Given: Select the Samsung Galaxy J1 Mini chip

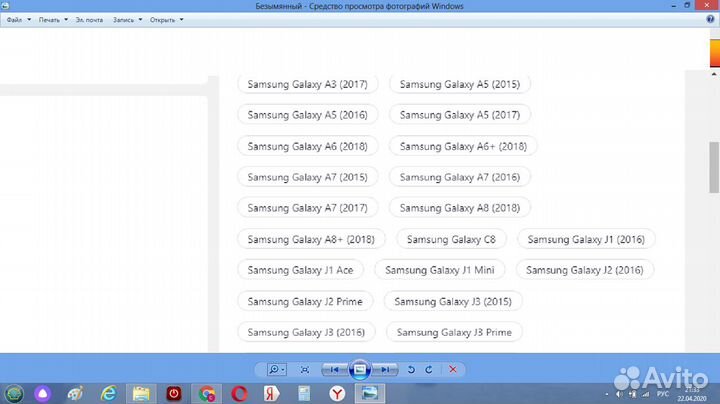Looking at the screenshot, I should (x=440, y=270).
